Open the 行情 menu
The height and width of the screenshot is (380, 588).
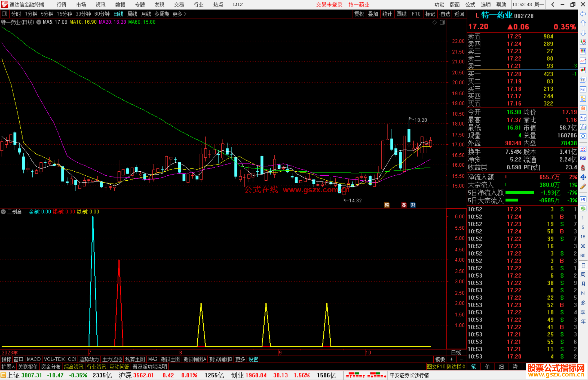pyautogui.click(x=61, y=5)
